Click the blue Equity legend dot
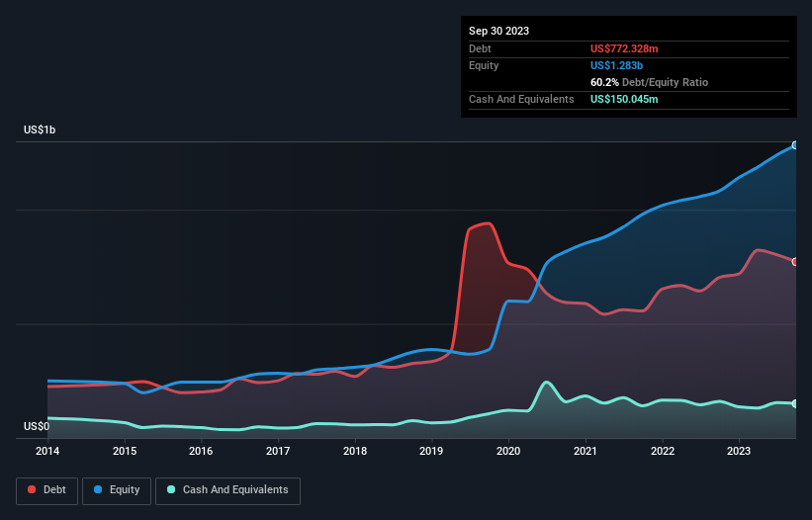 (98, 489)
